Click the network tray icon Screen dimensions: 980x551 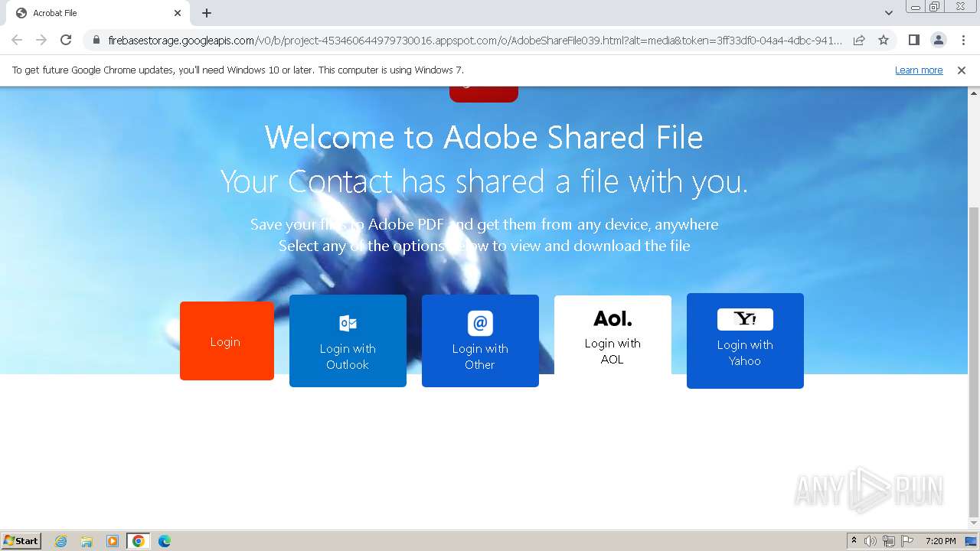[x=889, y=541]
